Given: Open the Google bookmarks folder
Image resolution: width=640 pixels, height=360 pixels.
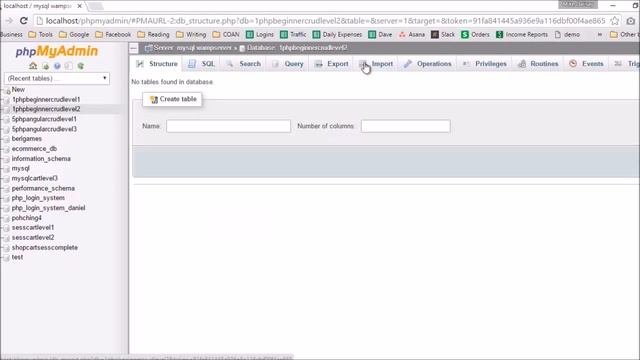Looking at the screenshot, I should coord(74,35).
